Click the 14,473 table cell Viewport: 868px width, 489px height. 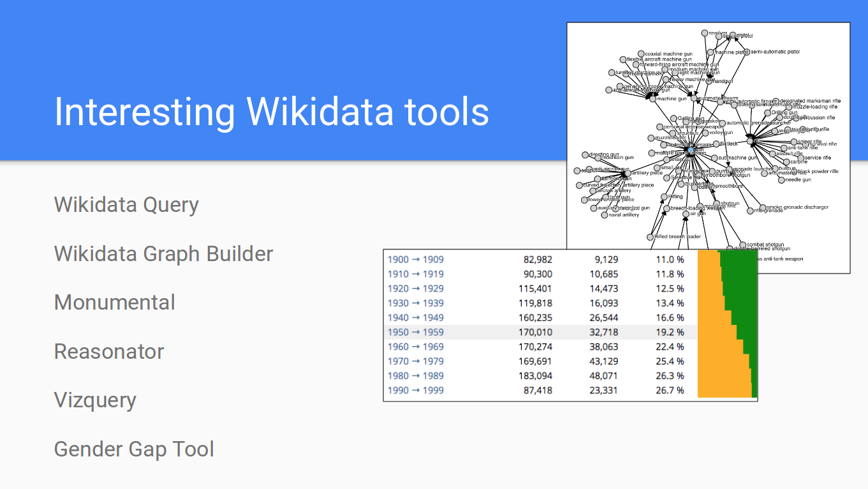pyautogui.click(x=603, y=289)
